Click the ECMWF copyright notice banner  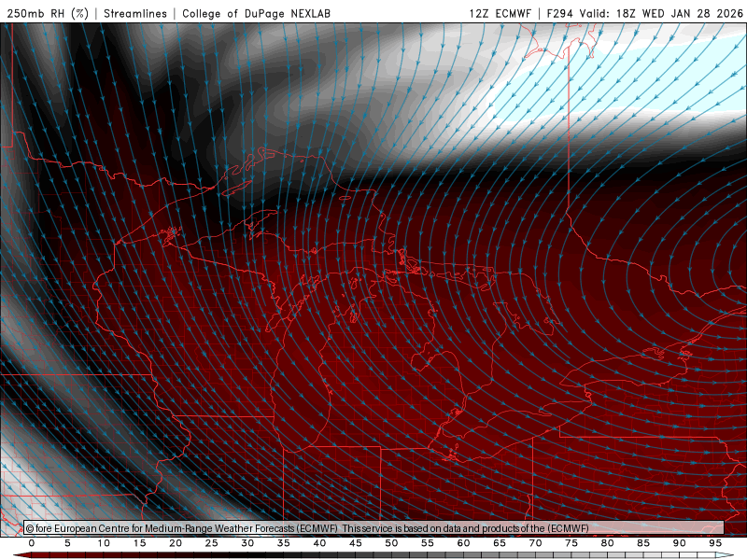[x=374, y=528]
